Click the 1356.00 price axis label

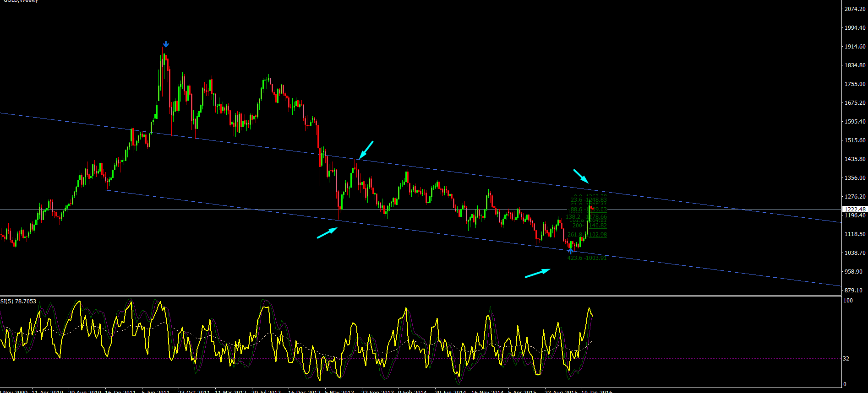click(855, 178)
